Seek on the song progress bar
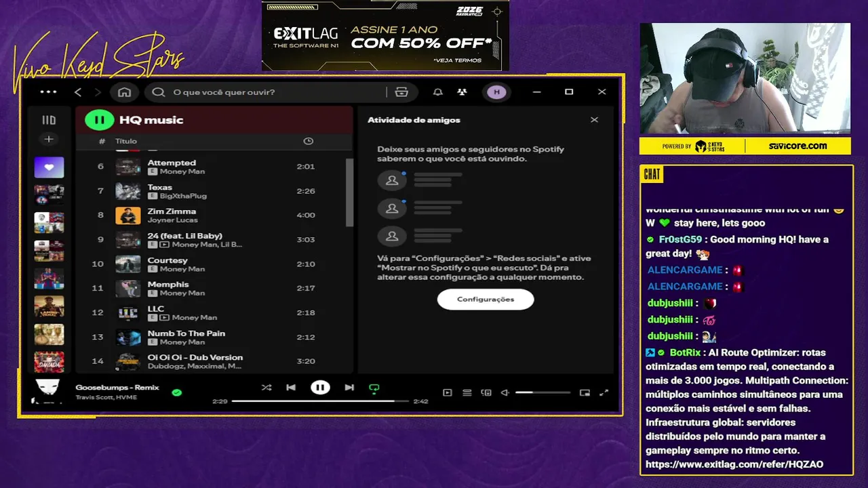The image size is (868, 488). click(320, 401)
